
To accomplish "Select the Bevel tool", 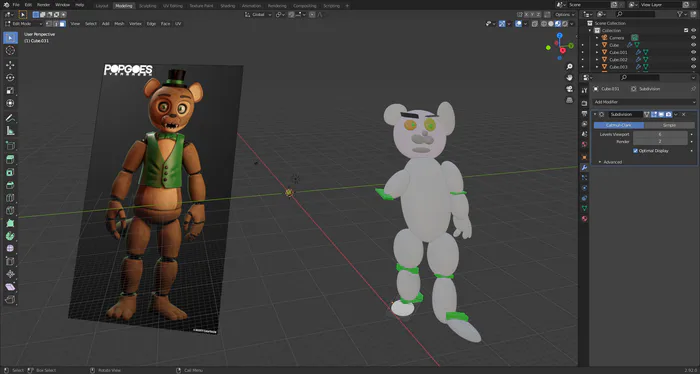I will pos(10,185).
